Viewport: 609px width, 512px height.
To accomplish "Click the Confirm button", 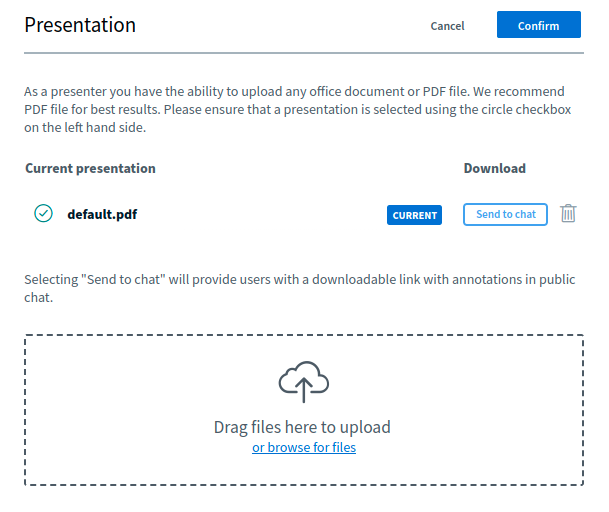I will (x=538, y=25).
